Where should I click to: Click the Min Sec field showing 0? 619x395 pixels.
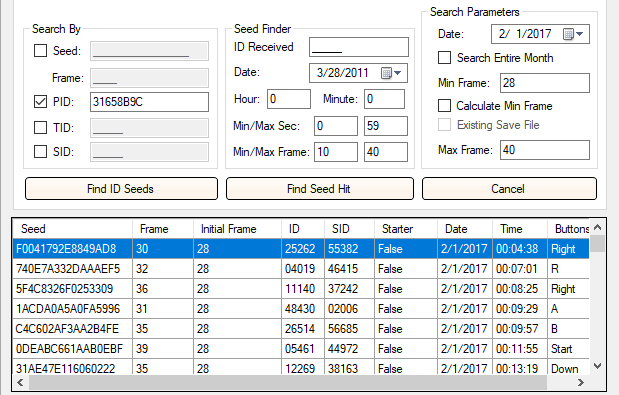(x=336, y=126)
